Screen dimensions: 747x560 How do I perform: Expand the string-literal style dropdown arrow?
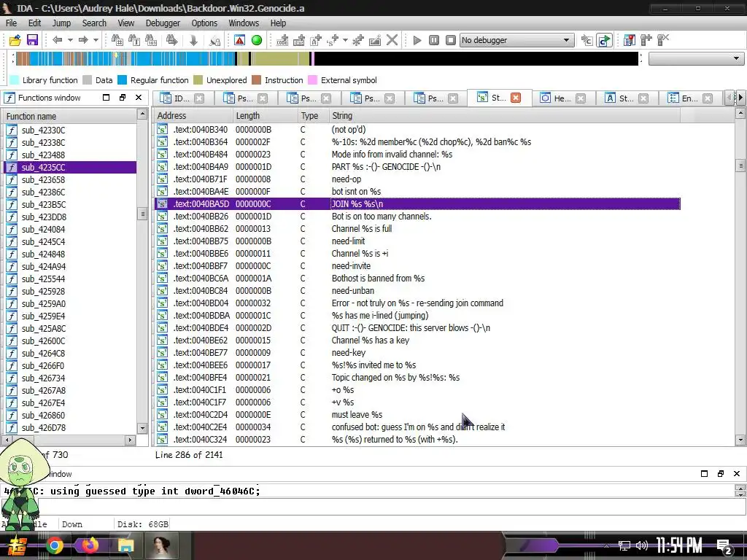tap(345, 41)
